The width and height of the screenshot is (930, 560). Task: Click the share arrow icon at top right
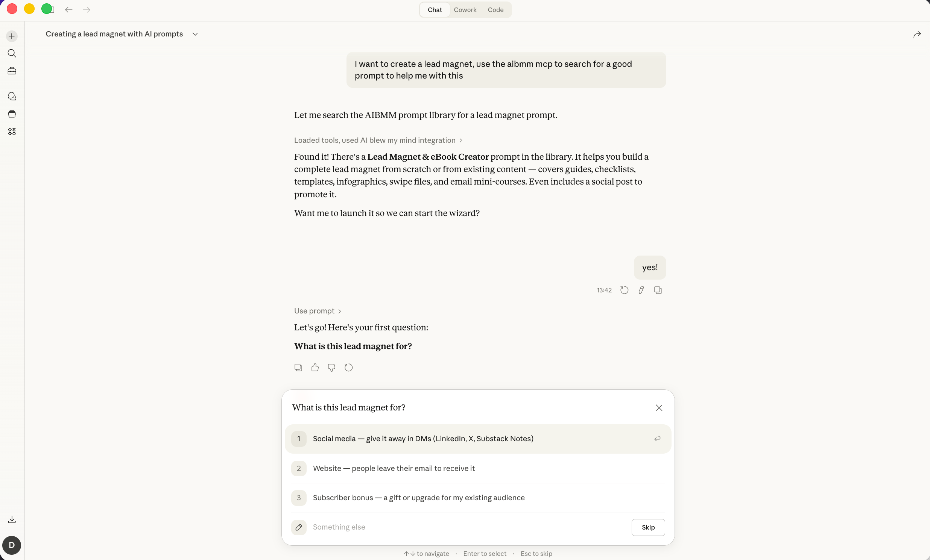coord(917,35)
